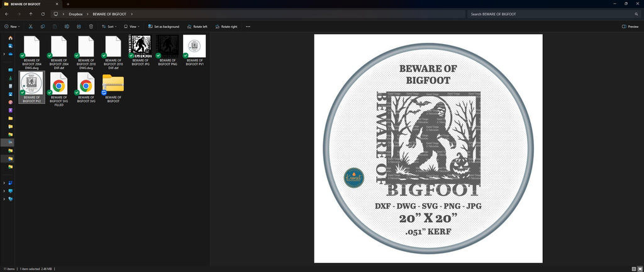
Task: Open Gallery in the navigation pane
Action: point(10,45)
